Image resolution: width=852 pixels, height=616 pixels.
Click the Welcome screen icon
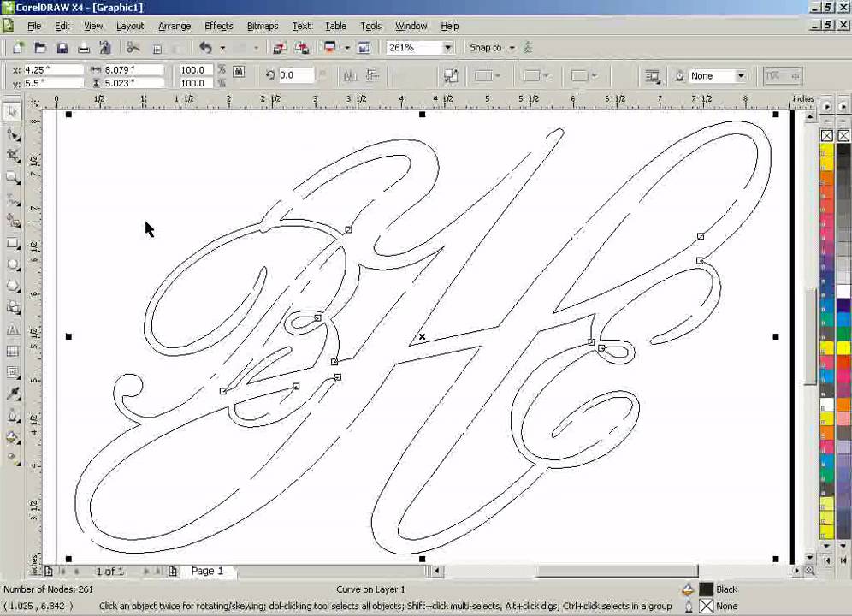[x=364, y=48]
